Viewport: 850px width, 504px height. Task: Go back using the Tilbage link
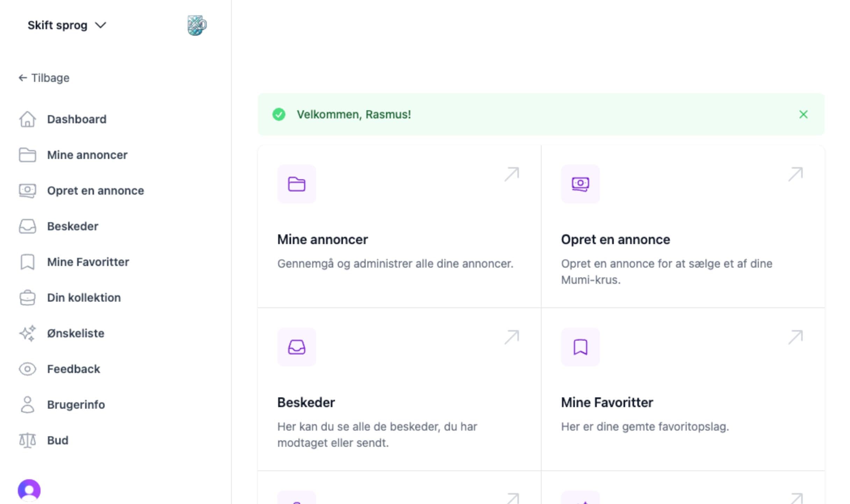tap(44, 78)
